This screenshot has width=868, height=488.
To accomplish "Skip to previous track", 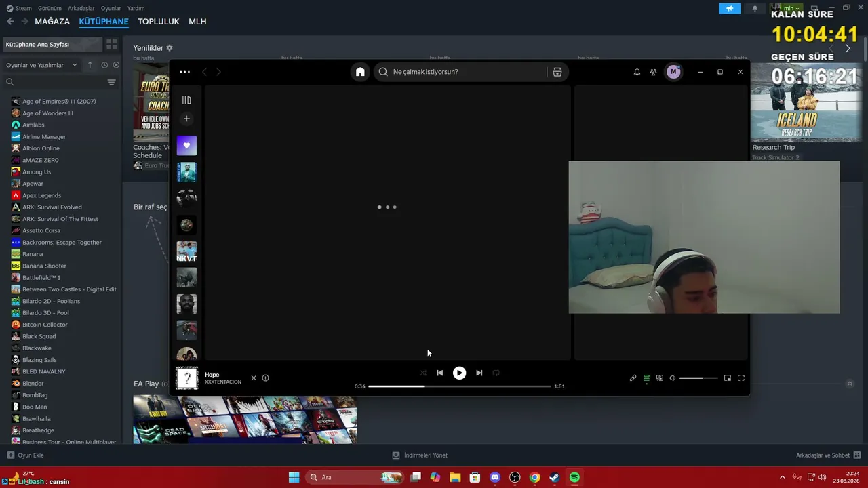I will pyautogui.click(x=439, y=373).
